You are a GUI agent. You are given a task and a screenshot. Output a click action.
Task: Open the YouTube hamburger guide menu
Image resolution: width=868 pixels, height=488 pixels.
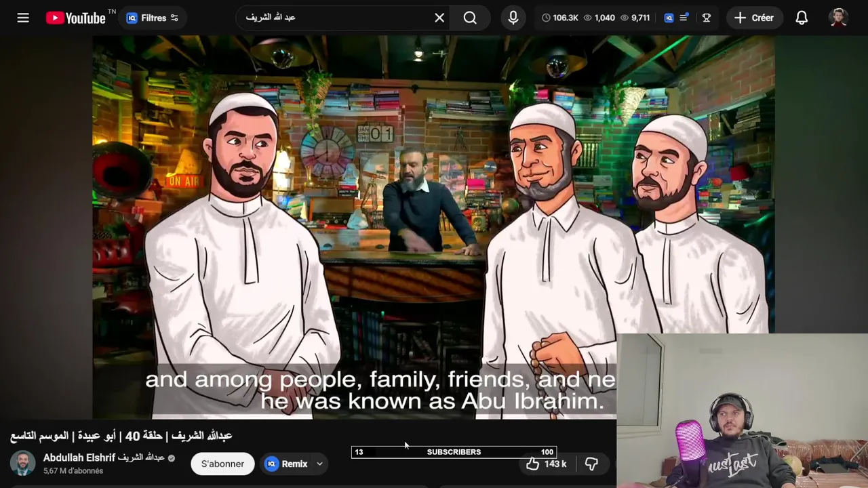[23, 18]
